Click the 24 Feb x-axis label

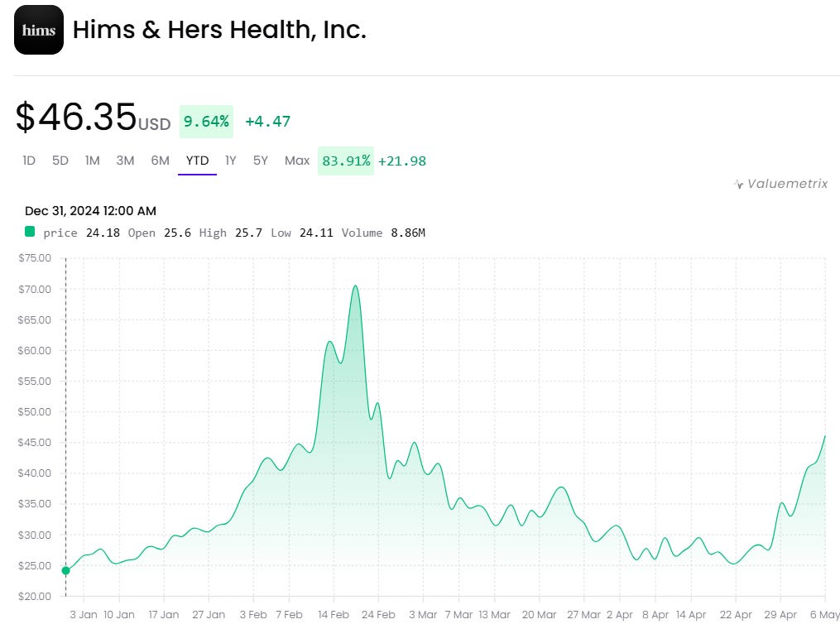tap(378, 615)
